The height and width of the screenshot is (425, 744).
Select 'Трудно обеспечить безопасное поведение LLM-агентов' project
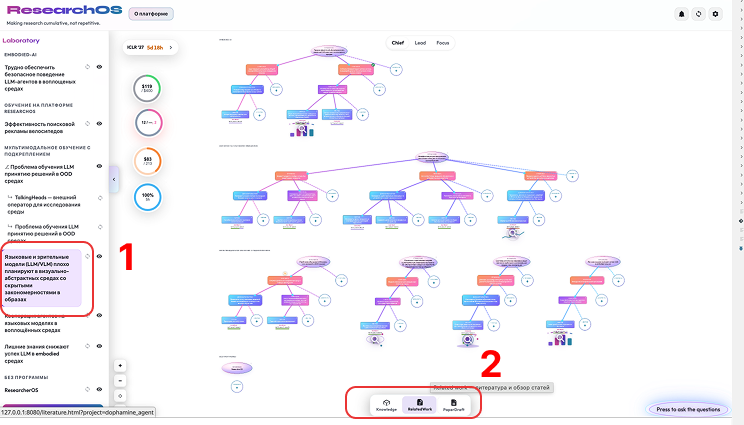point(40,78)
